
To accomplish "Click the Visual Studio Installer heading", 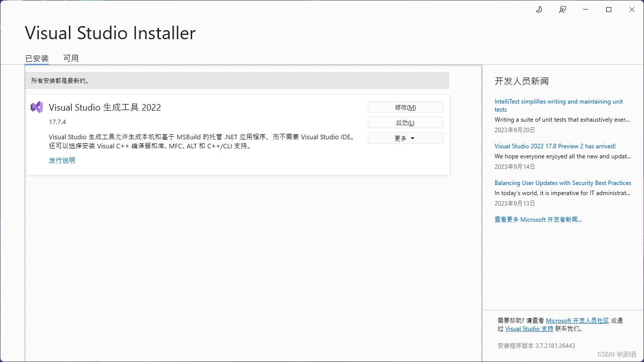I will click(x=110, y=33).
